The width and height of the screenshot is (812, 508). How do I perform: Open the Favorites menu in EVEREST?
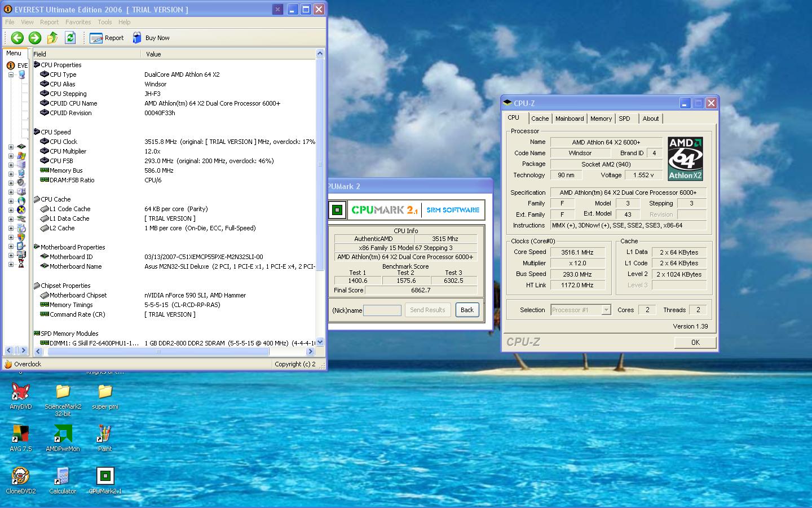coord(78,22)
